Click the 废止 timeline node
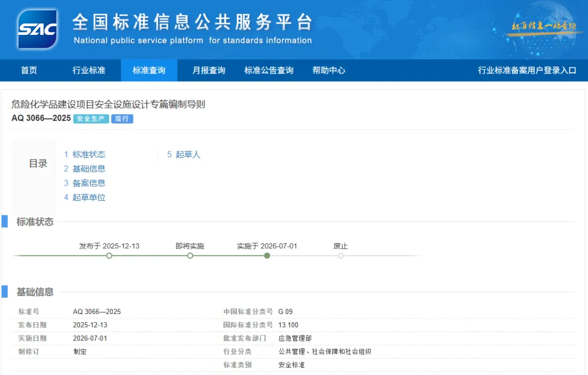The width and height of the screenshot is (588, 375). [x=340, y=256]
